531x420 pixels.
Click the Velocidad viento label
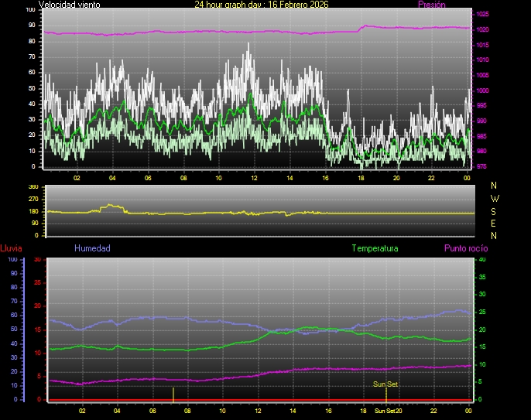coord(69,5)
